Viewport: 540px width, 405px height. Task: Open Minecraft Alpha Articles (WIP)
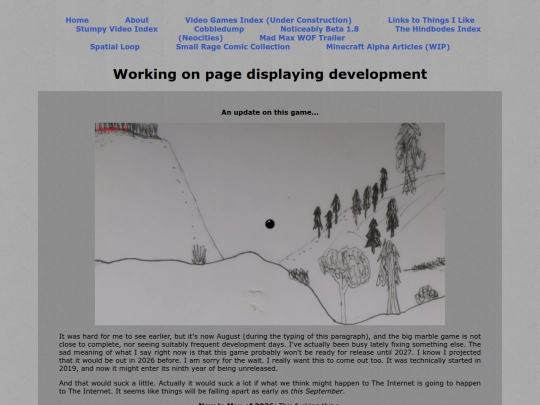pyautogui.click(x=388, y=47)
